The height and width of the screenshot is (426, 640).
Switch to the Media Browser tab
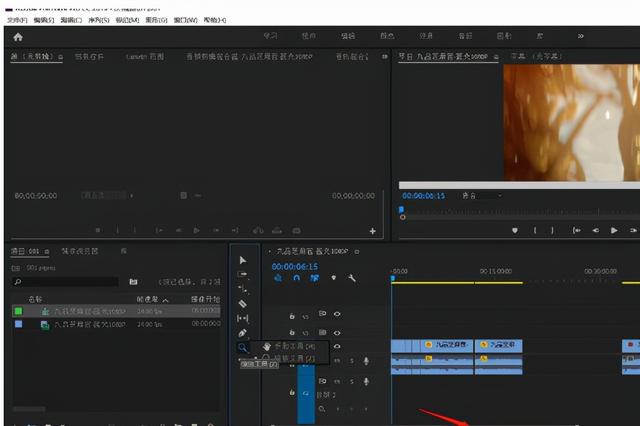click(79, 251)
